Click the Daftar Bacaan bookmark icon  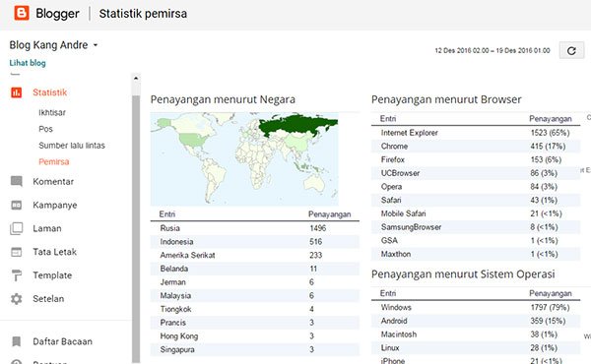(16, 341)
